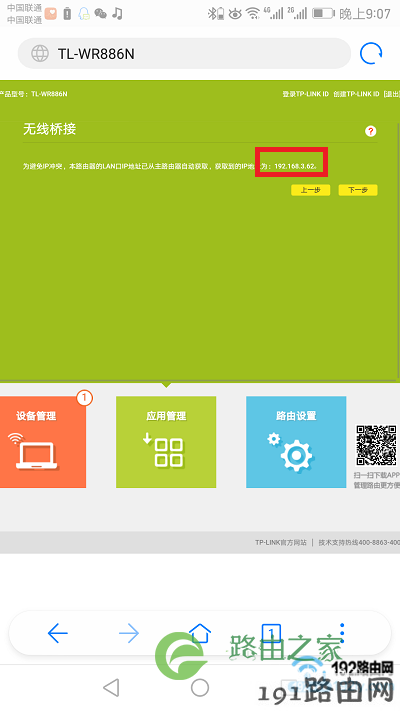Open the 应用管理 app management tile
The height and width of the screenshot is (711, 400).
coord(166,442)
